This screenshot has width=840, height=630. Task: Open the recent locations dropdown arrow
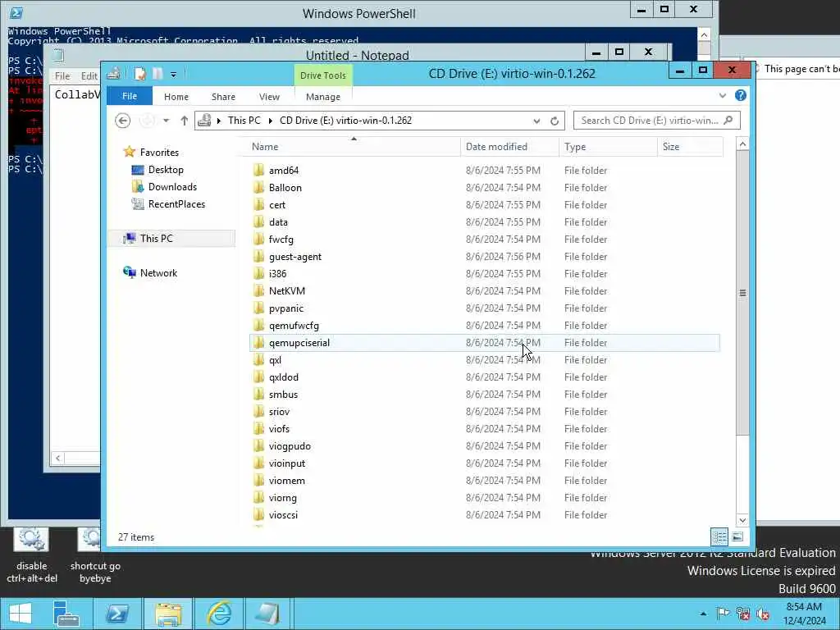(166, 121)
